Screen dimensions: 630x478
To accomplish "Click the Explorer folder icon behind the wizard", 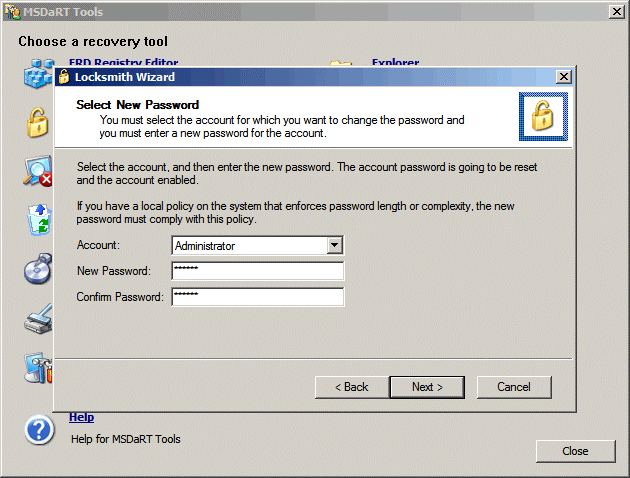I will (341, 63).
